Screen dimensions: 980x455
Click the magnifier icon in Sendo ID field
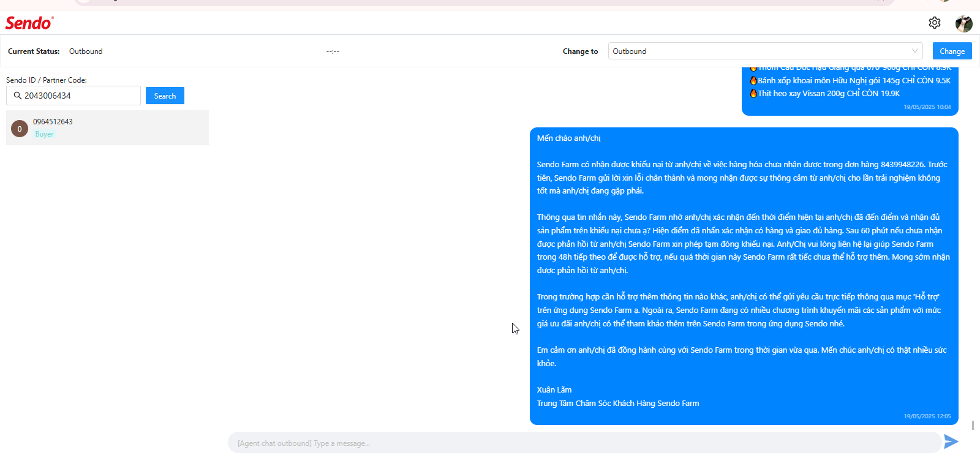pyautogui.click(x=18, y=96)
